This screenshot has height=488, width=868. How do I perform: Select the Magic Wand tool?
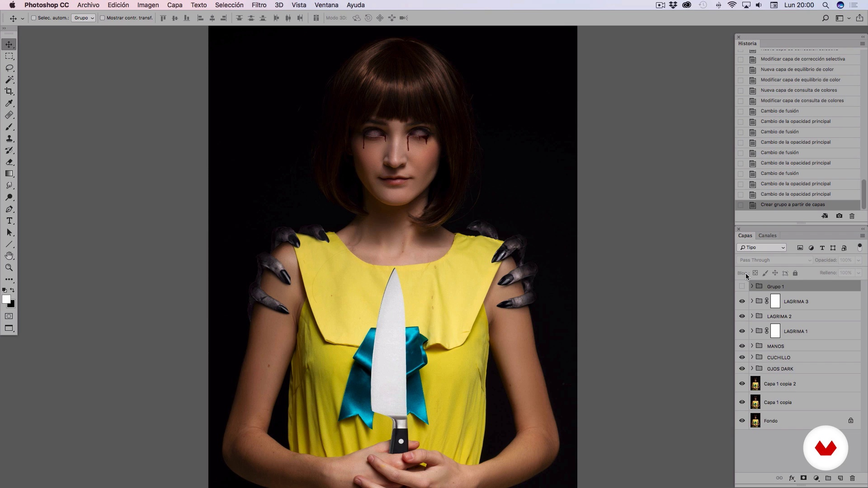9,80
